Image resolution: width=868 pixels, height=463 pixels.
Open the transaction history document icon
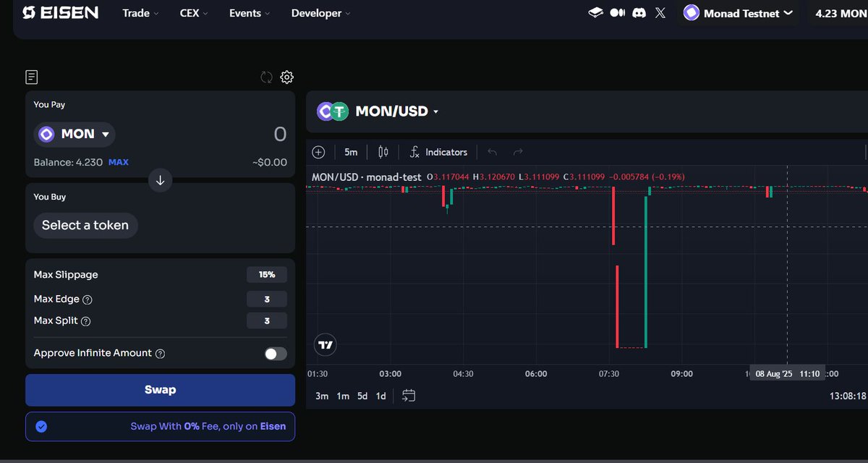[x=31, y=77]
